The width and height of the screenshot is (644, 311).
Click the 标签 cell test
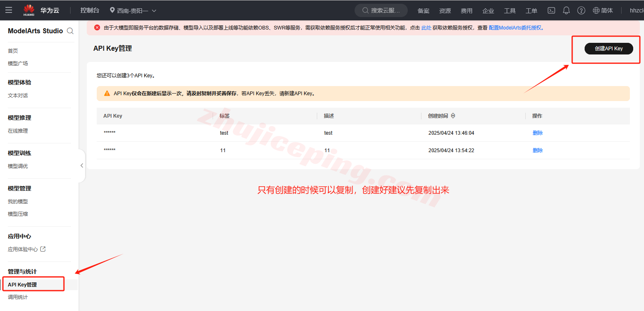224,133
